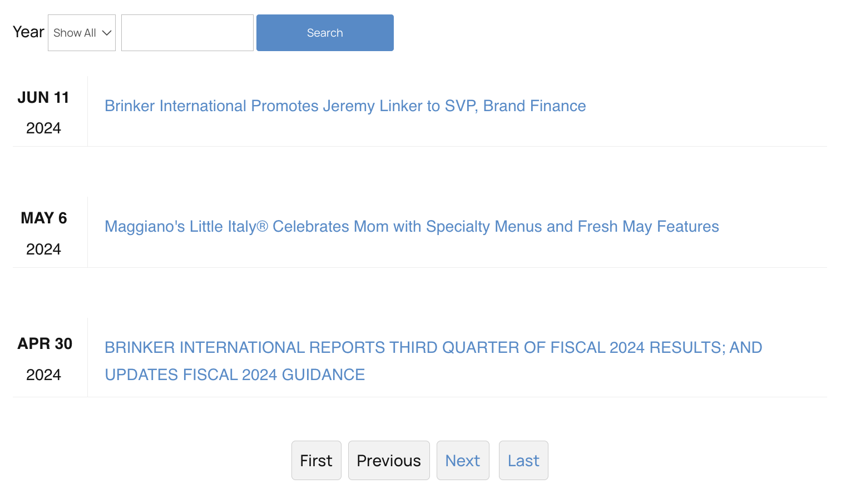Click the 2024 year under MAY 6
841x504 pixels.
pyautogui.click(x=43, y=249)
